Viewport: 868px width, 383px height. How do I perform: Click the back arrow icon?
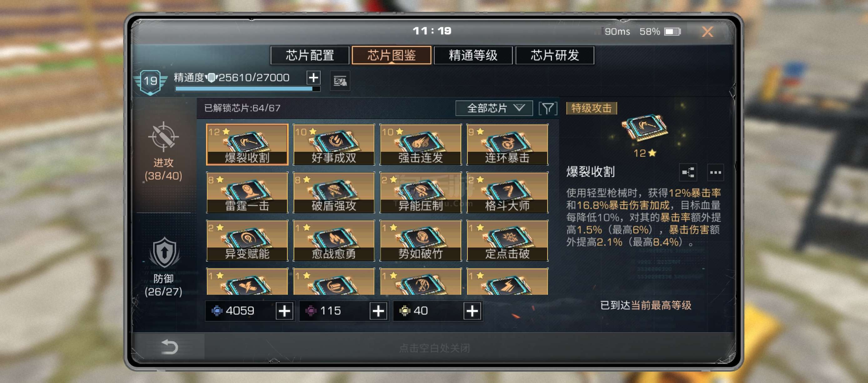point(169,347)
